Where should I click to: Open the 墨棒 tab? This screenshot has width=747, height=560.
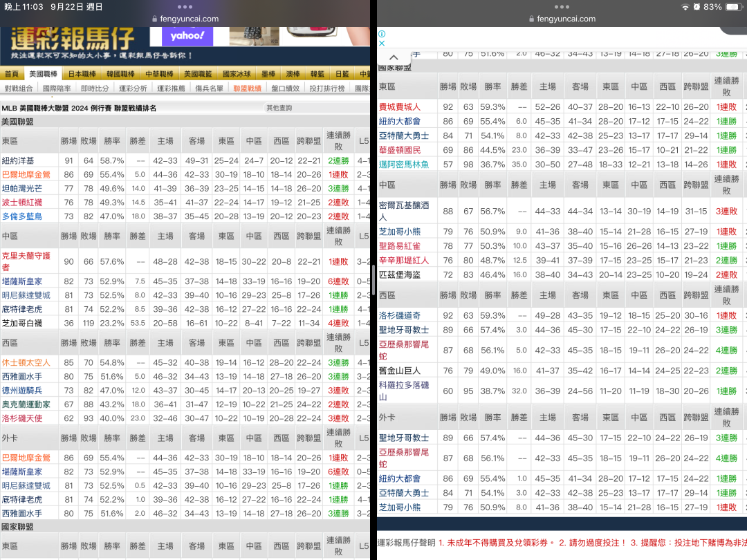click(268, 74)
